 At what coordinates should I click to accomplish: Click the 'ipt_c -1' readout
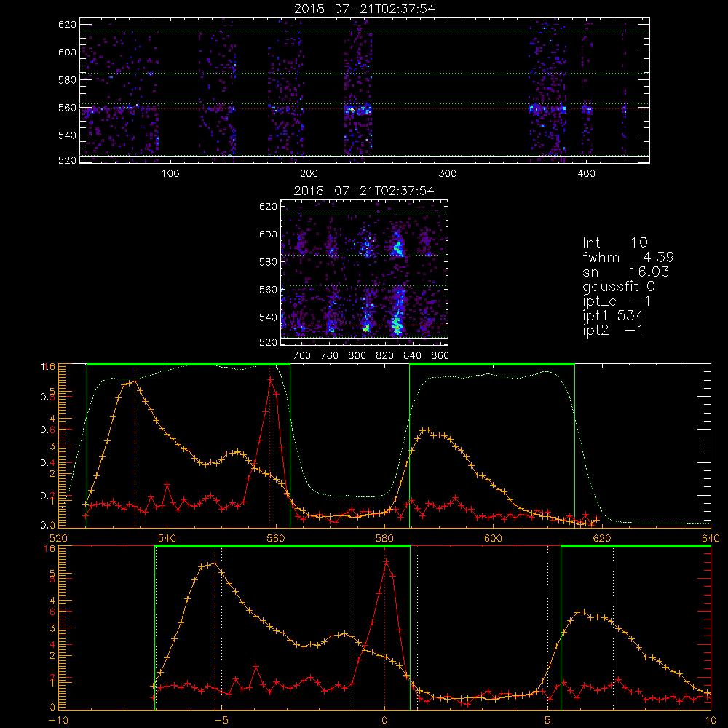point(617,301)
